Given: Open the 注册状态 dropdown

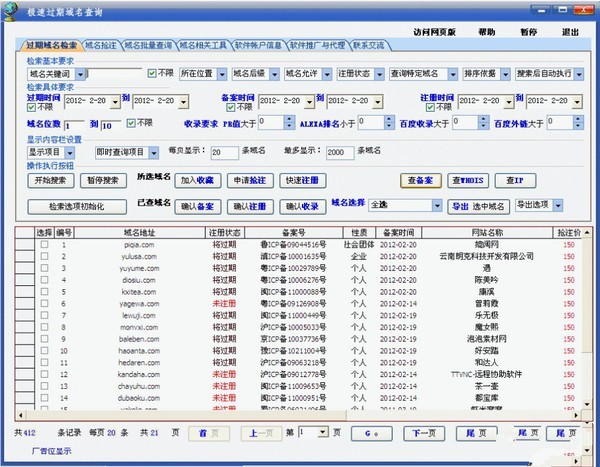Looking at the screenshot, I should point(379,74).
